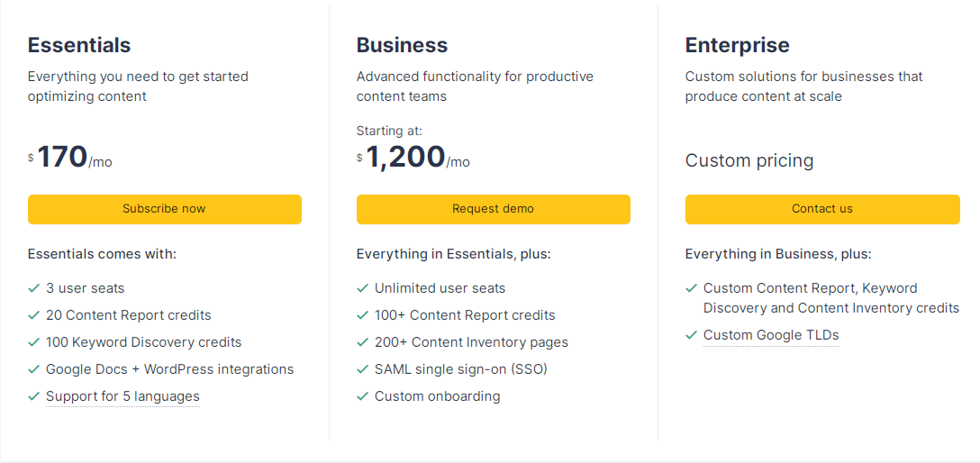Click checkmark beside Custom Google TLDs
980x463 pixels.
pyautogui.click(x=692, y=335)
